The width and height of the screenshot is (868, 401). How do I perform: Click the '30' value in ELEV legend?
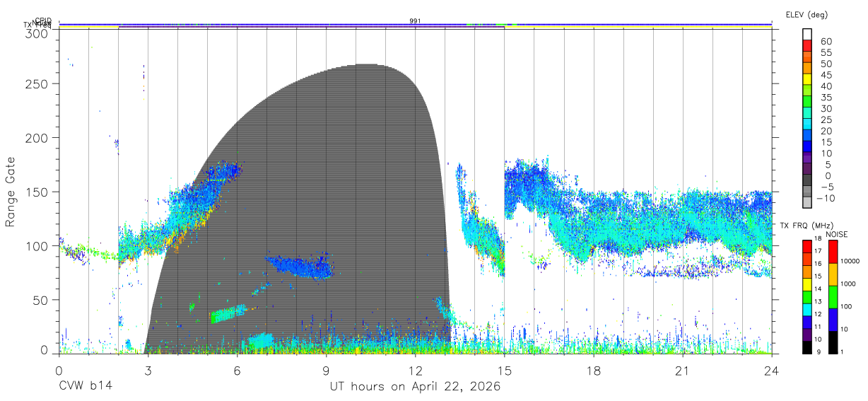pyautogui.click(x=826, y=108)
